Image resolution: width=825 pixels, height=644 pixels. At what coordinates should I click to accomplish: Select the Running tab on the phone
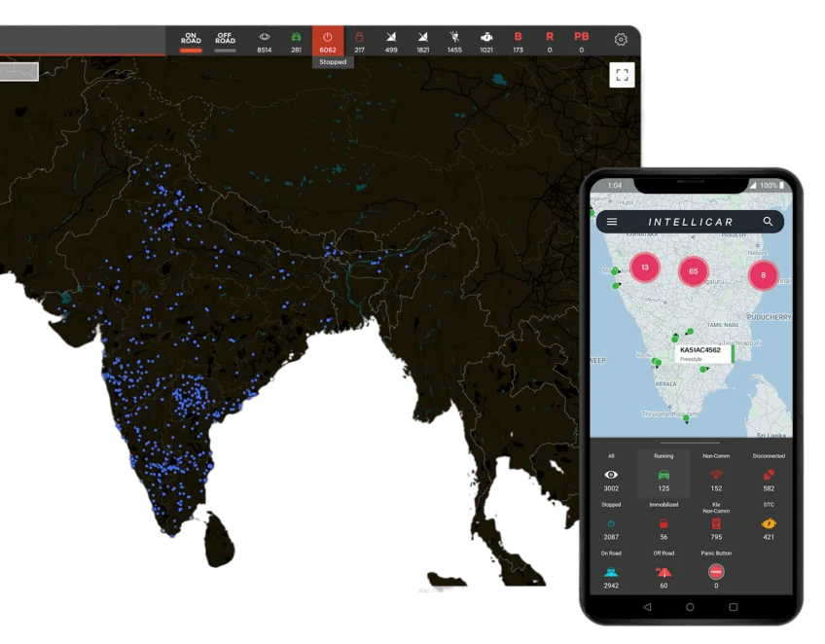tap(664, 474)
